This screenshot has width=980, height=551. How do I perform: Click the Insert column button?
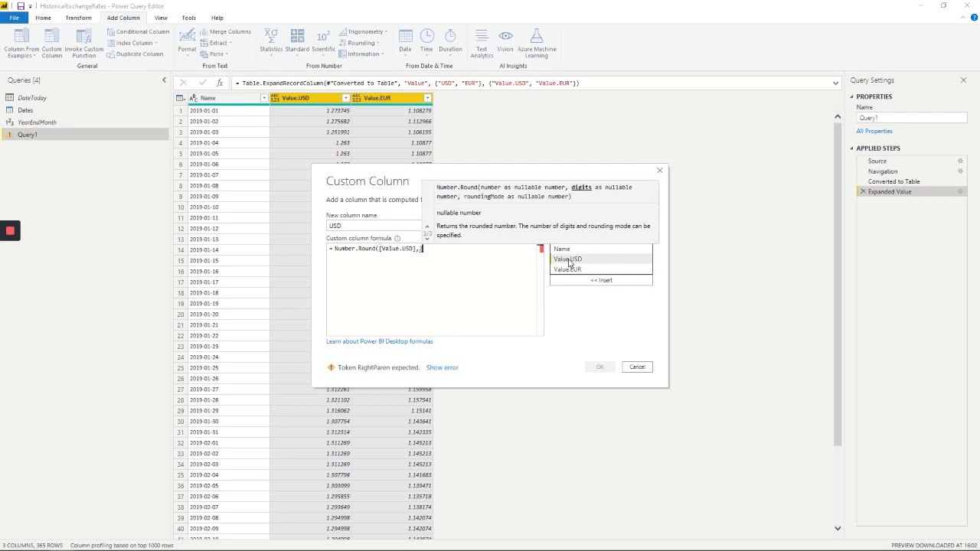(x=601, y=280)
